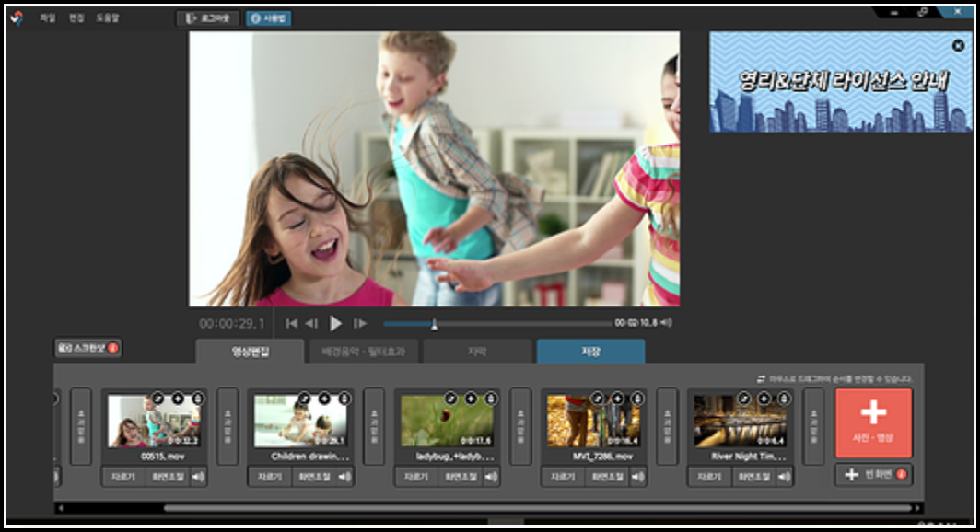Click the pencil icon on River Night Tim... clip

744,399
